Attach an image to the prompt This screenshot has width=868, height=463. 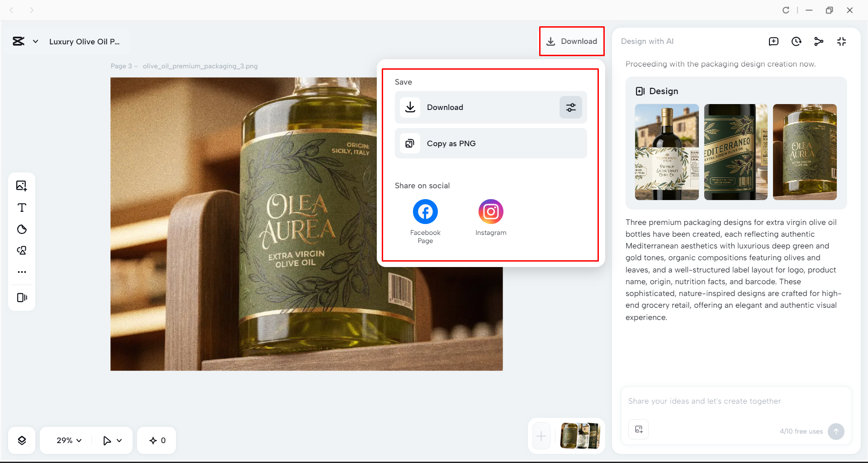pyautogui.click(x=639, y=430)
